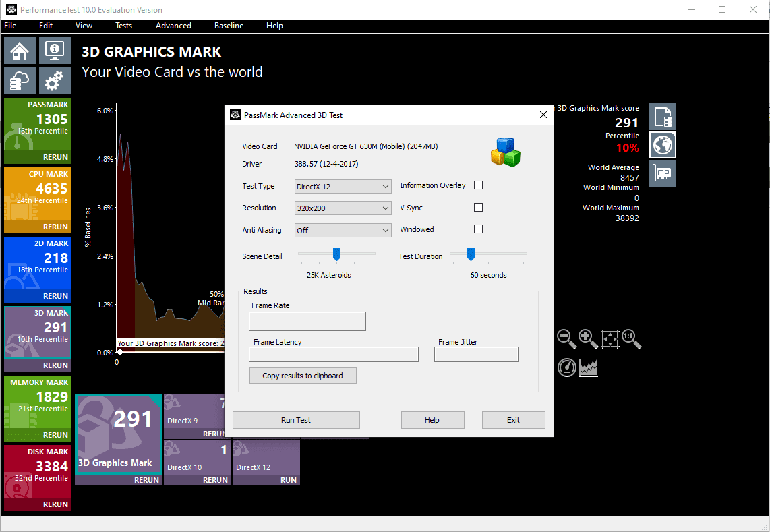
Task: Open the File menu
Action: (x=10, y=26)
